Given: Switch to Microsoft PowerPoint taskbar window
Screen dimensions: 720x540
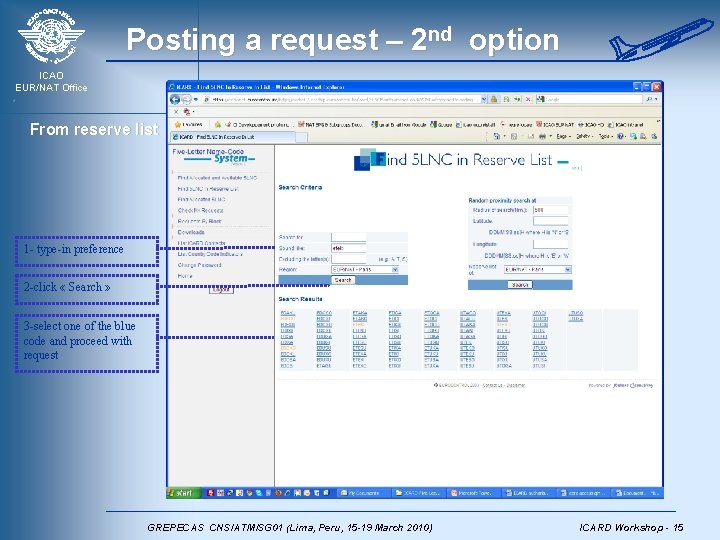Looking at the screenshot, I should 474,493.
